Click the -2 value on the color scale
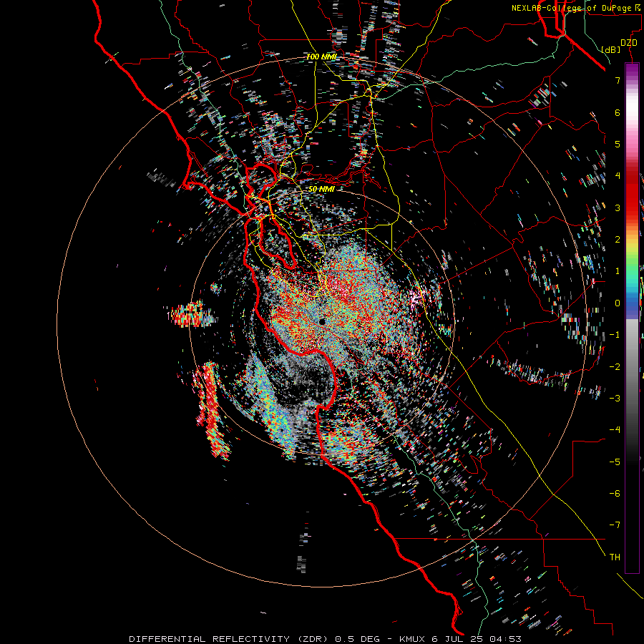 click(615, 367)
